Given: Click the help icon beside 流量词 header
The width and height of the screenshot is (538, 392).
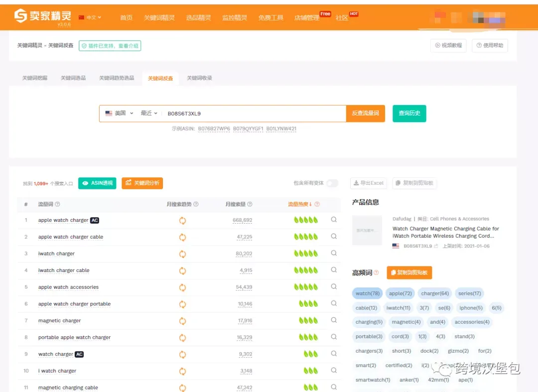Looking at the screenshot, I should (x=58, y=204).
